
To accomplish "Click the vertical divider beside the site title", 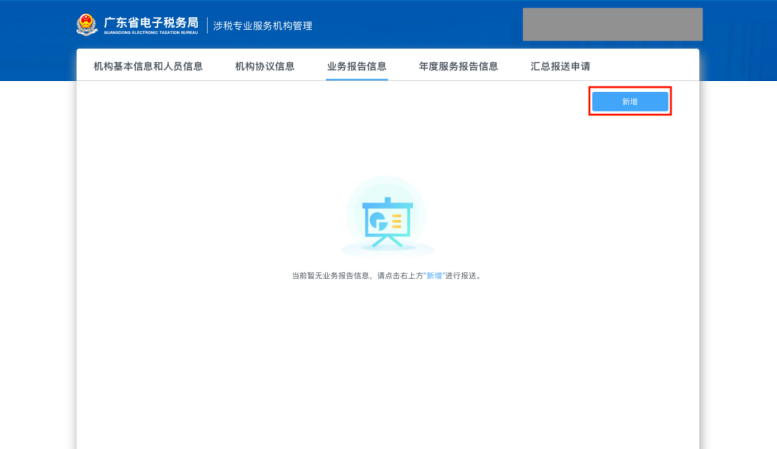I will (207, 25).
